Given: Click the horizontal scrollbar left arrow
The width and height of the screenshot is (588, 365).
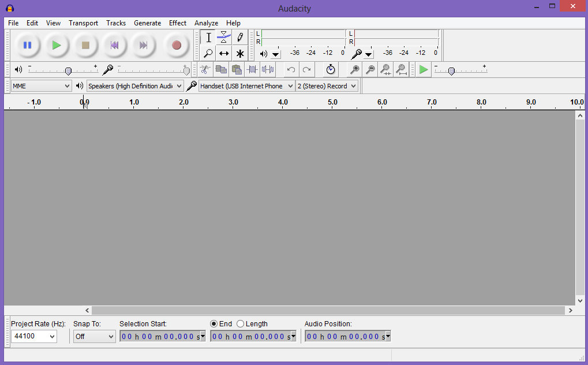Looking at the screenshot, I should click(87, 310).
